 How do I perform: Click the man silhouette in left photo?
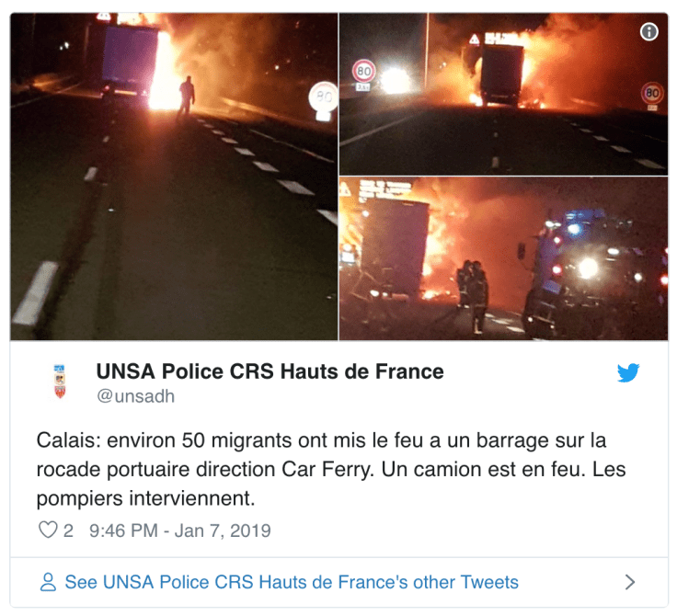click(186, 99)
